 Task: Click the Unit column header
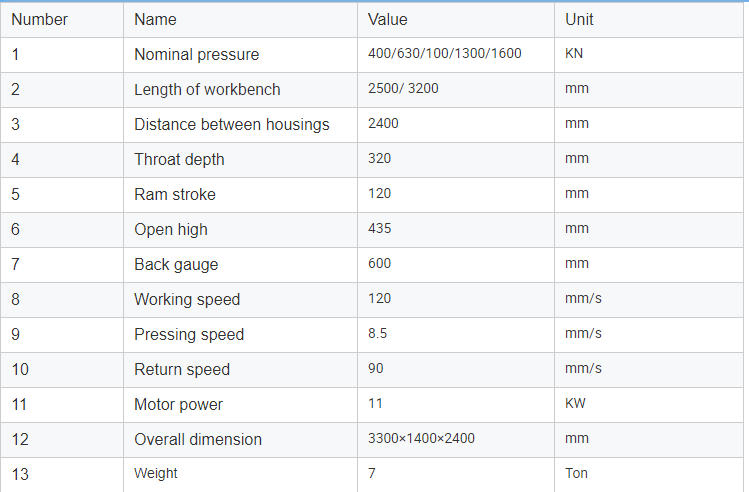pyautogui.click(x=579, y=20)
